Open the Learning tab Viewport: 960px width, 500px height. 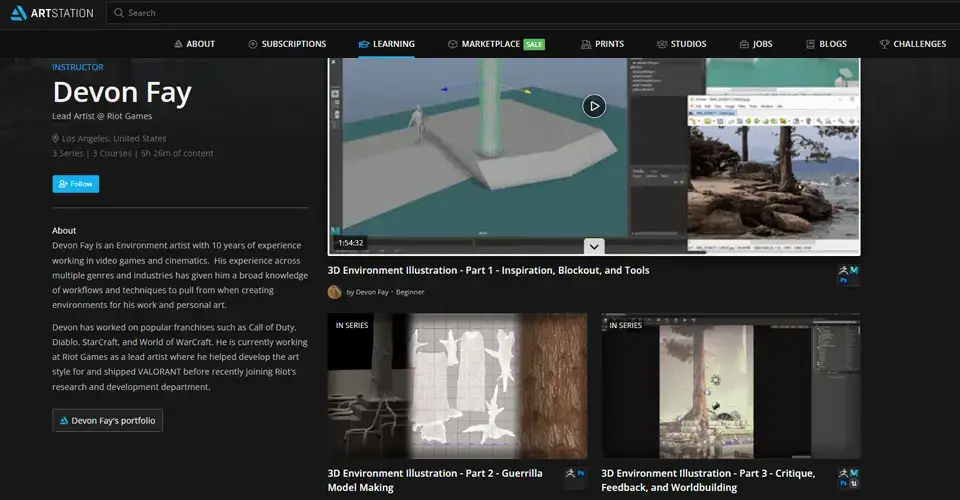(x=386, y=44)
